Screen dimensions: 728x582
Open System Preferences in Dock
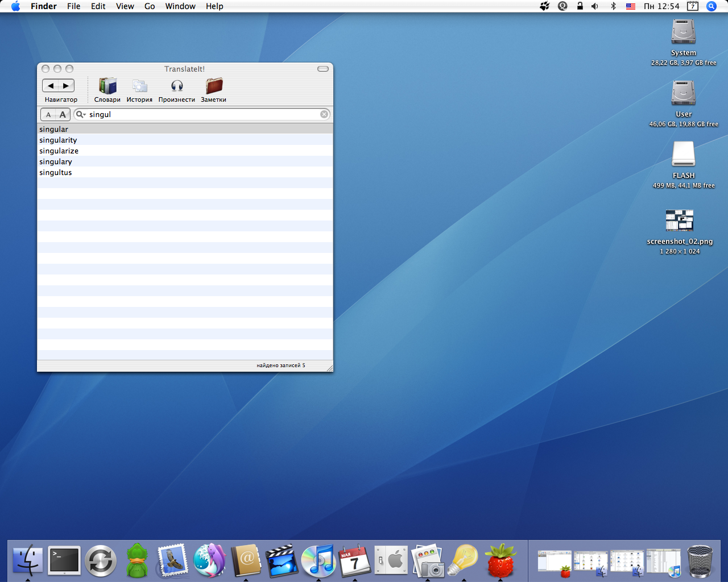pos(391,560)
